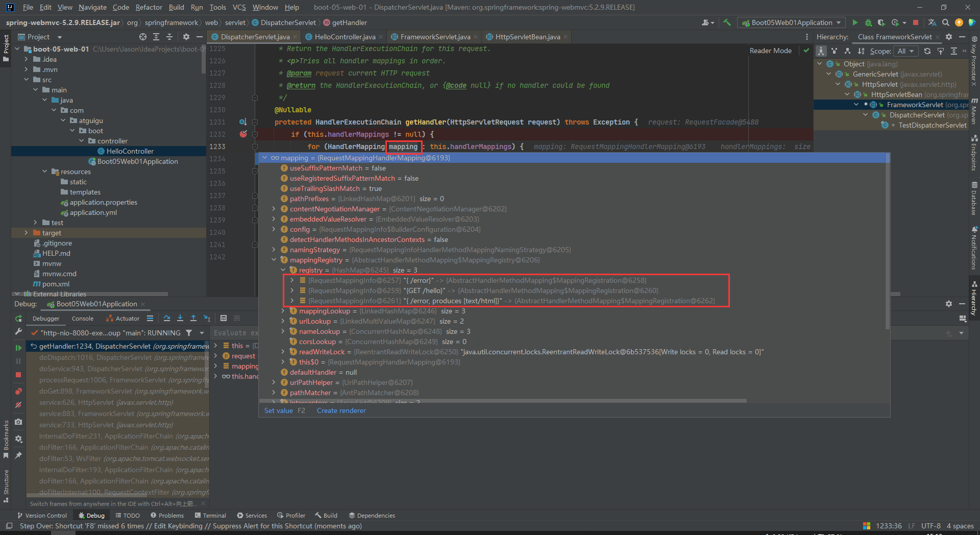The image size is (980, 535).
Task: Switch to the HelloController.java tab
Action: [345, 37]
